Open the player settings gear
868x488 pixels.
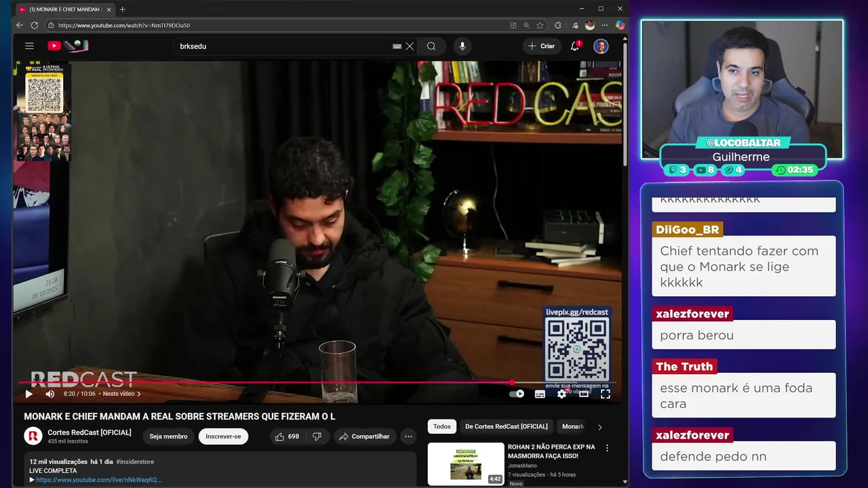pos(561,394)
